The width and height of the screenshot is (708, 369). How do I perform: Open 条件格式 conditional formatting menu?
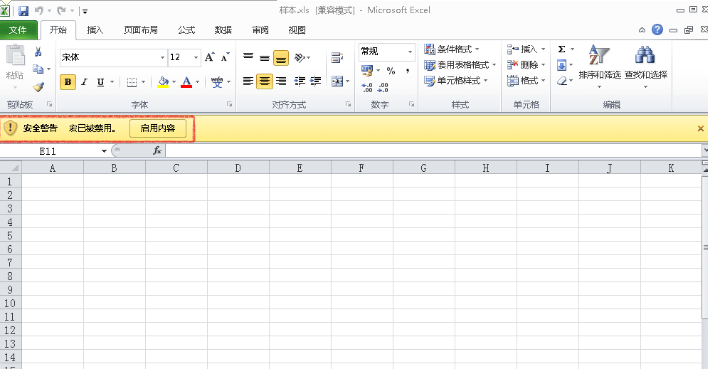pyautogui.click(x=452, y=49)
